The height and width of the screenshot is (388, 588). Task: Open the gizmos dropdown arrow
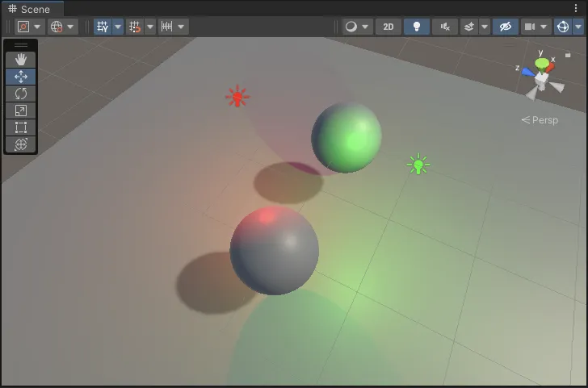click(x=577, y=27)
